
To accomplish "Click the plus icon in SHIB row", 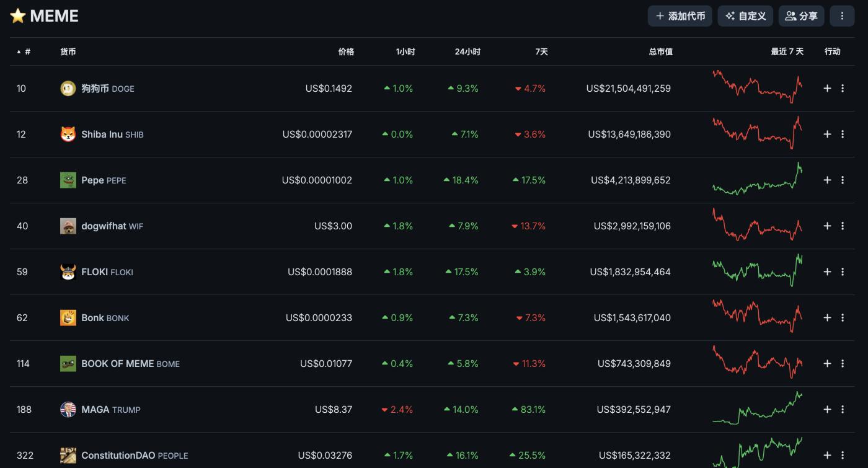I will [x=827, y=135].
